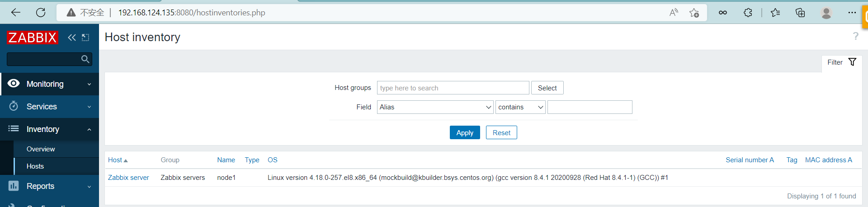Open the 'contains' match type dropdown
868x207 pixels.
[520, 107]
